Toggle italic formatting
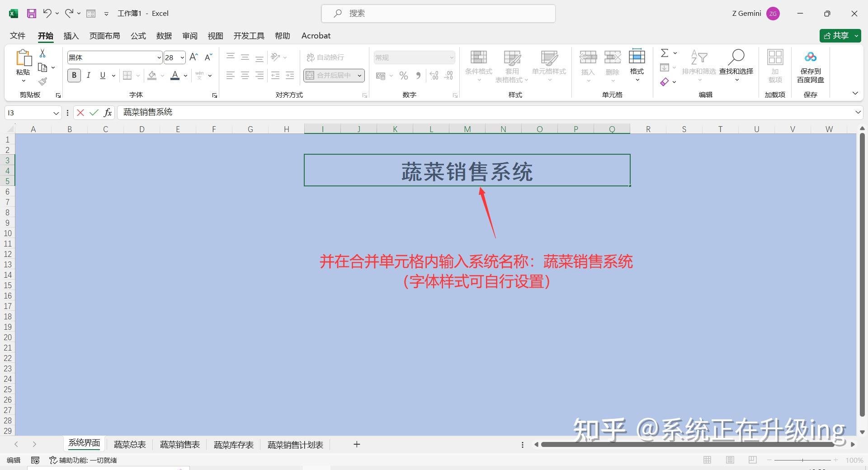The width and height of the screenshot is (868, 470). 89,75
